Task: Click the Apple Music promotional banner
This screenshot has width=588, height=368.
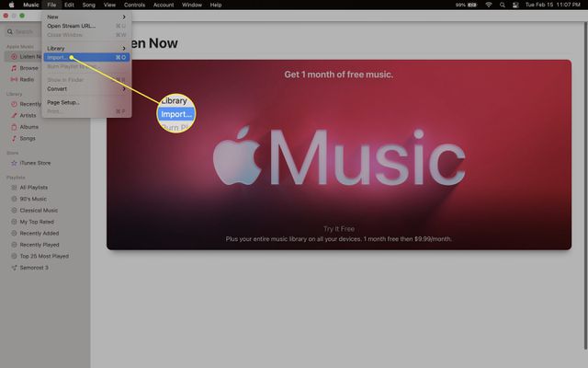Action: click(338, 156)
